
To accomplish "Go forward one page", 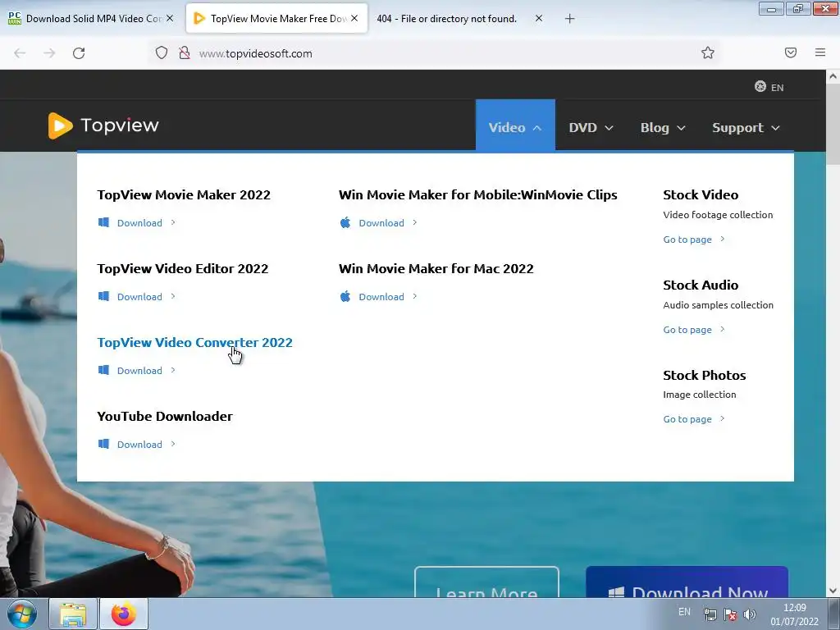I will 49,53.
